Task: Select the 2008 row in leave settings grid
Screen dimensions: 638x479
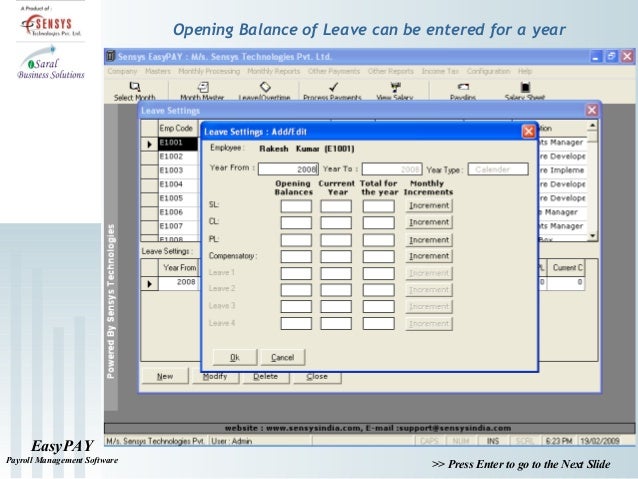Action: 178,282
